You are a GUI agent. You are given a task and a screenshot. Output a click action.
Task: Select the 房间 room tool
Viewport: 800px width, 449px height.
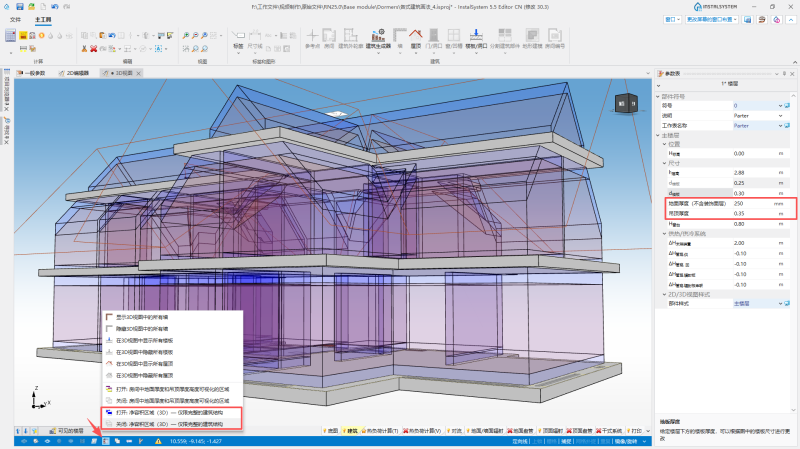pos(329,38)
